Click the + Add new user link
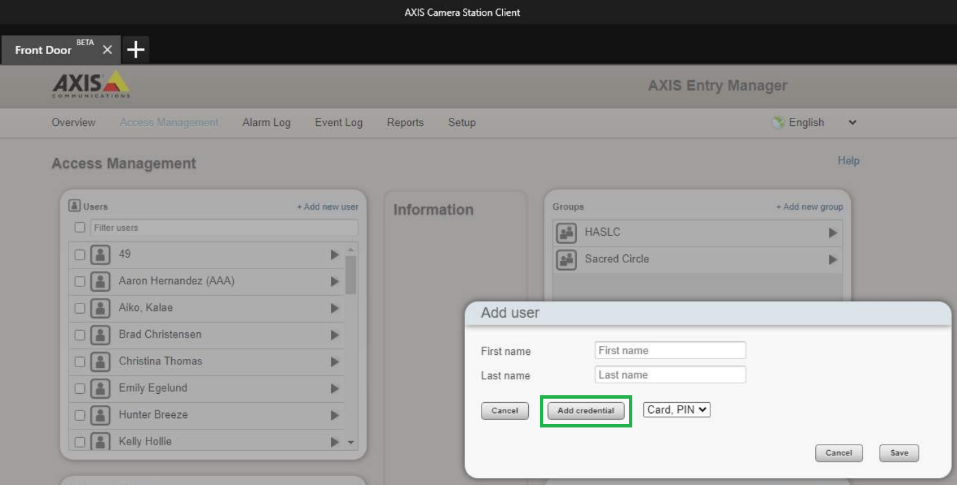 pyautogui.click(x=328, y=207)
